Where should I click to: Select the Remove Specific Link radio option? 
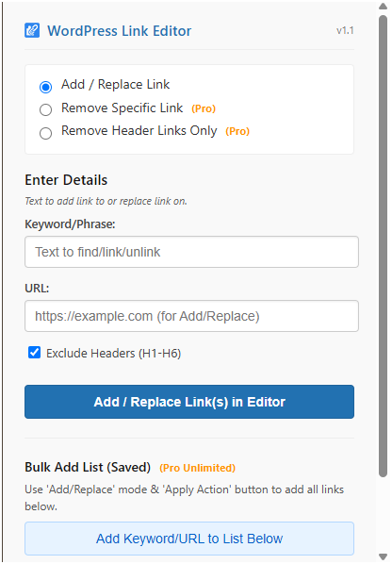tap(45, 109)
